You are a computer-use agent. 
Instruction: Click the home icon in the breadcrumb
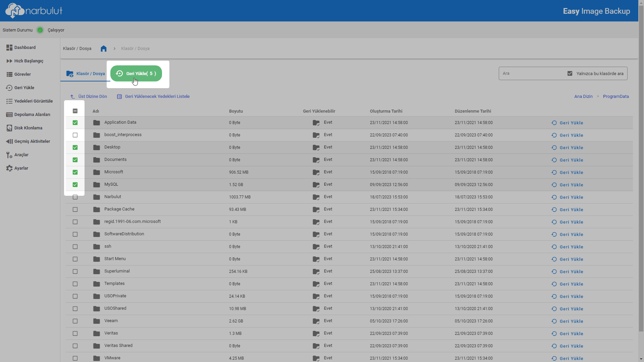click(x=104, y=49)
